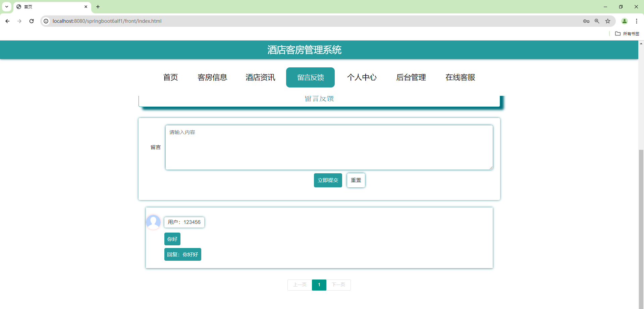Click the browser back navigation arrow

pos(7,21)
